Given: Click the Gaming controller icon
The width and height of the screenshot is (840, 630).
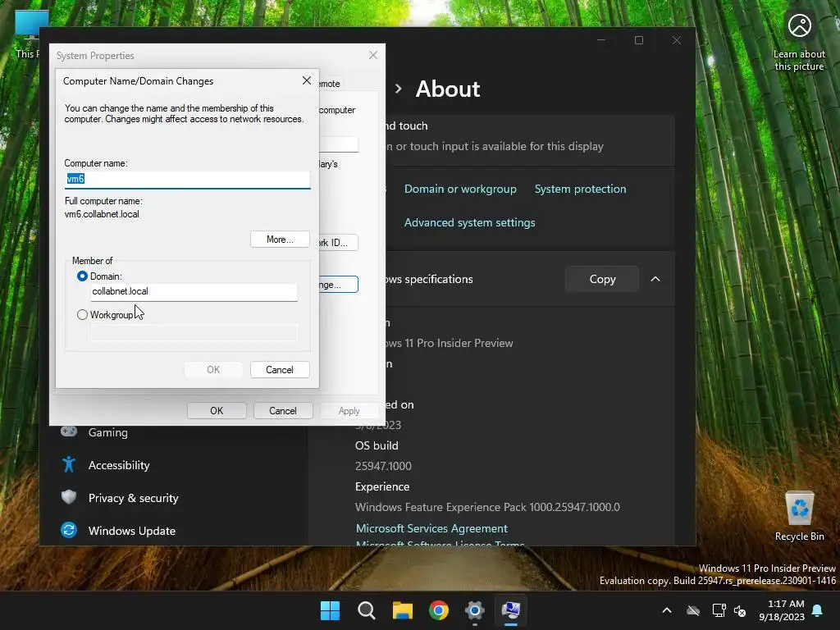Looking at the screenshot, I should [x=69, y=431].
